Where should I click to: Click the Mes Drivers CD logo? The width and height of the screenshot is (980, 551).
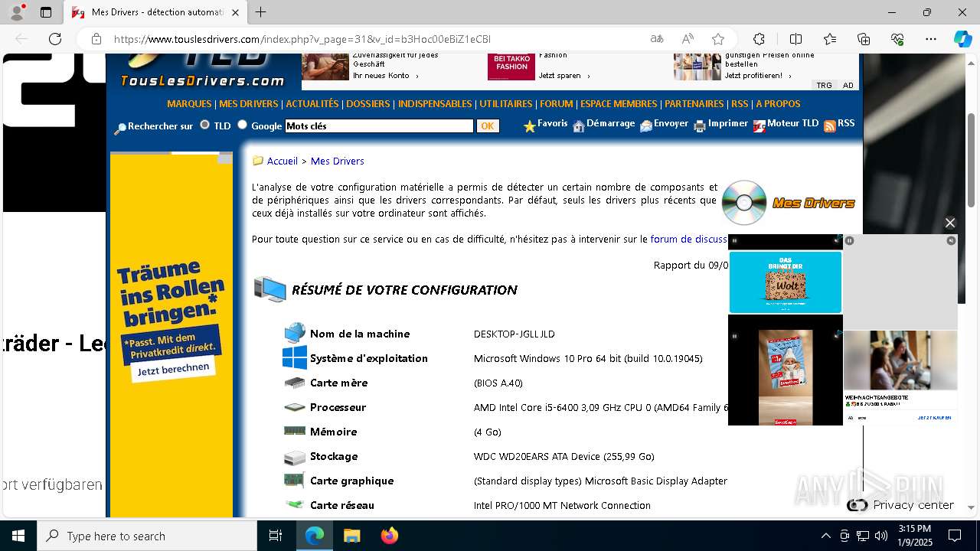pos(789,203)
